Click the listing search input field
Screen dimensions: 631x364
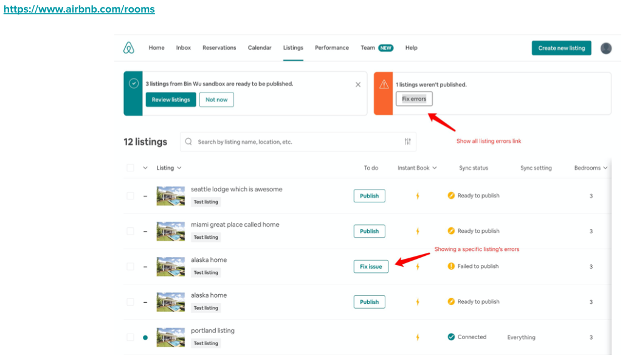(292, 142)
